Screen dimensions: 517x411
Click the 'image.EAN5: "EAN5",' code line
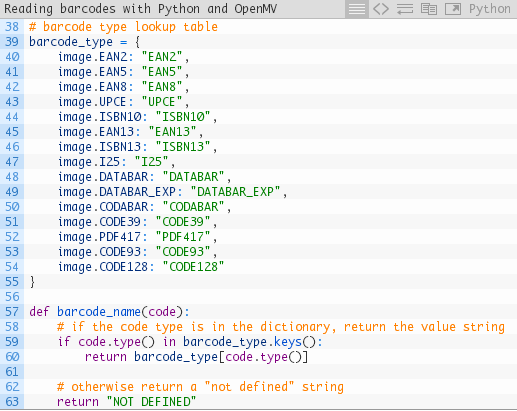[x=124, y=72]
